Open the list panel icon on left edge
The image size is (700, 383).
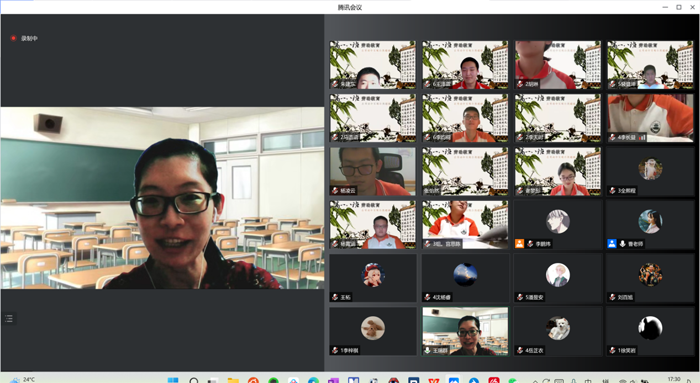[9, 318]
